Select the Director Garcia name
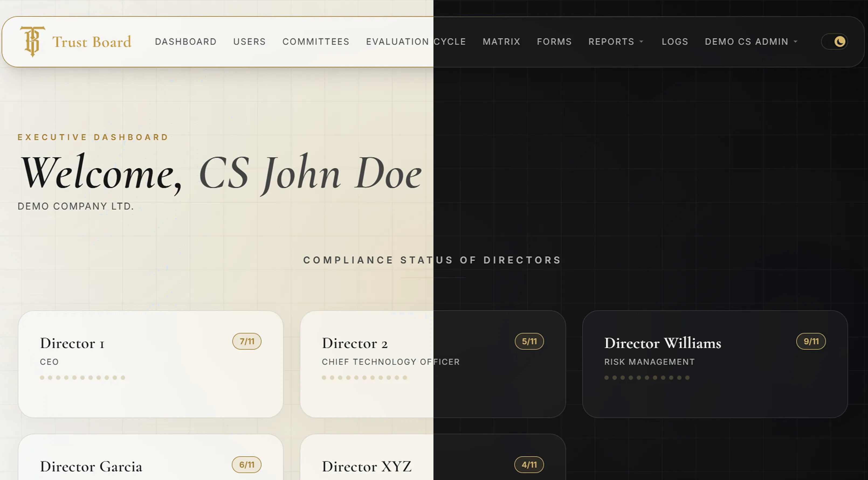 (91, 467)
